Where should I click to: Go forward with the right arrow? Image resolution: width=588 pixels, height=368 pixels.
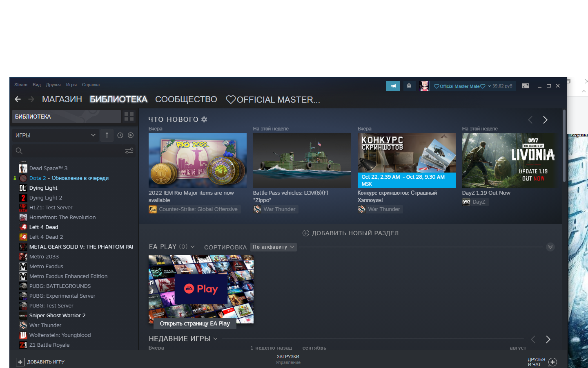tap(31, 99)
